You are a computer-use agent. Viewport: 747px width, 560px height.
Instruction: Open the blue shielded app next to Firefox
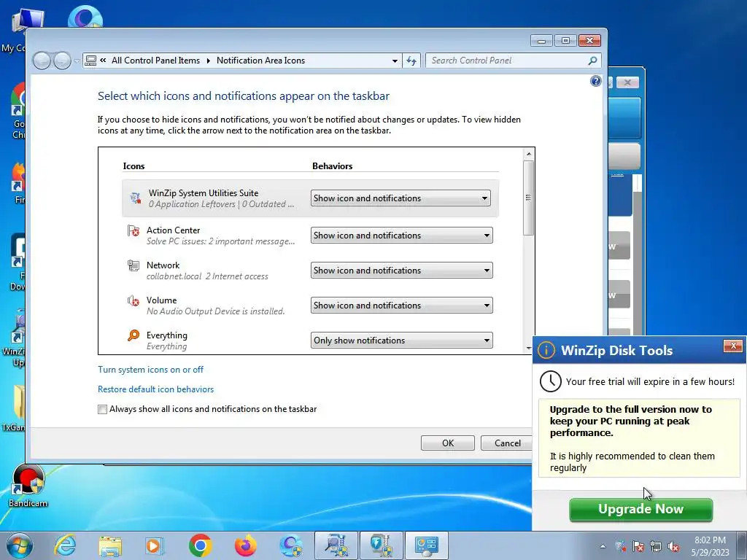click(x=291, y=545)
